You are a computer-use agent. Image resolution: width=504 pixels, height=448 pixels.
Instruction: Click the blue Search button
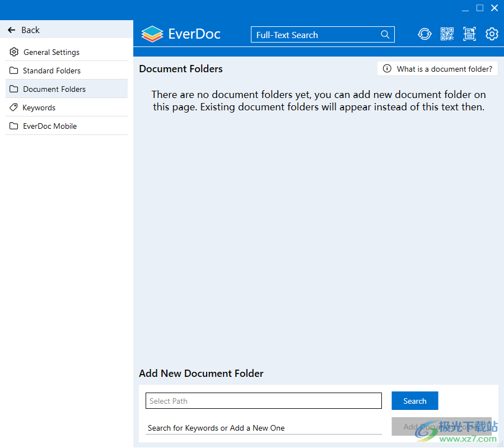tap(414, 401)
